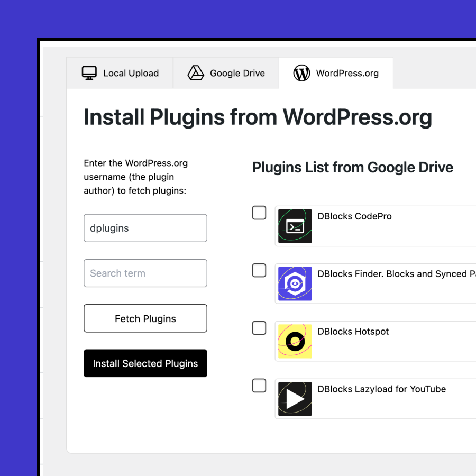Viewport: 476px width, 476px height.
Task: Check the DBlocks CodePro checkbox
Action: pyautogui.click(x=259, y=213)
